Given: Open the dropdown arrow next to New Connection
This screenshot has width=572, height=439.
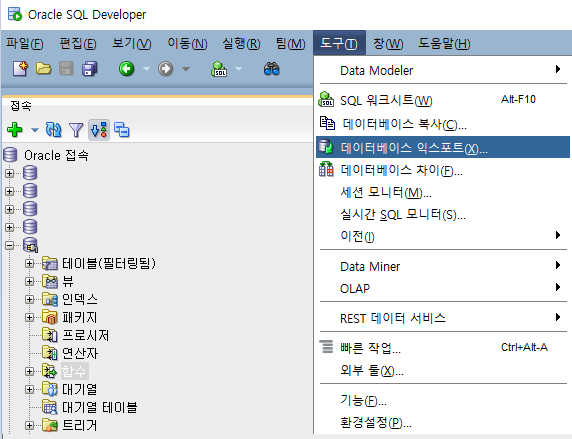Looking at the screenshot, I should 35,130.
